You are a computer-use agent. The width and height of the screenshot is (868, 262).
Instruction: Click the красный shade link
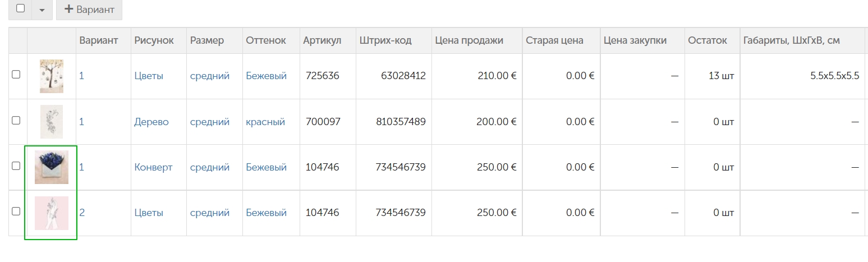point(265,122)
